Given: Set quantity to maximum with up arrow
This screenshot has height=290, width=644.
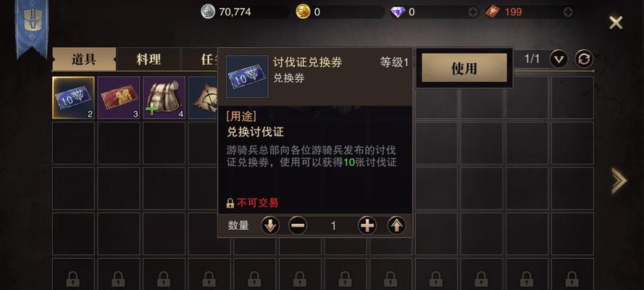Looking at the screenshot, I should click(396, 225).
